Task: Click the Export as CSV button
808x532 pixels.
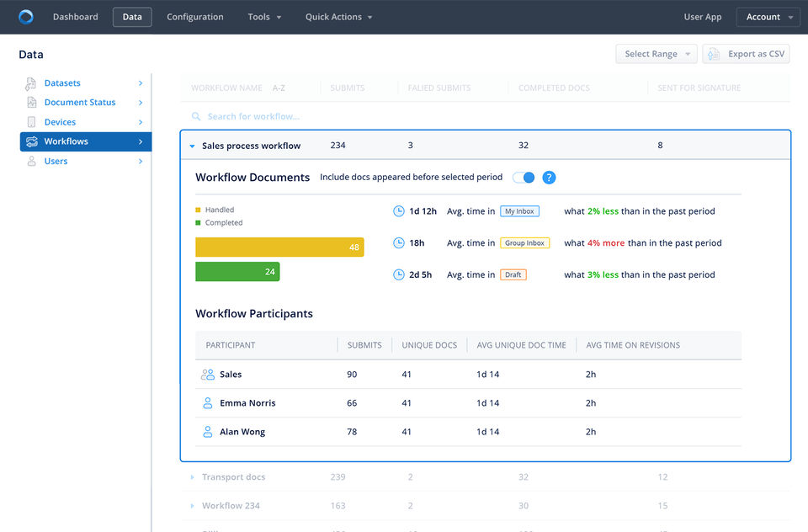Action: click(x=746, y=54)
